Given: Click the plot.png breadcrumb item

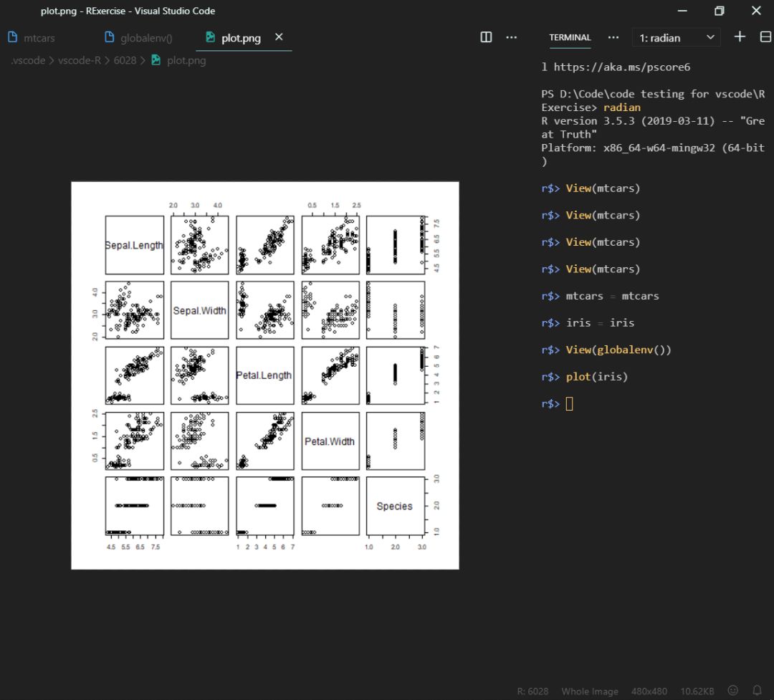Looking at the screenshot, I should point(186,60).
